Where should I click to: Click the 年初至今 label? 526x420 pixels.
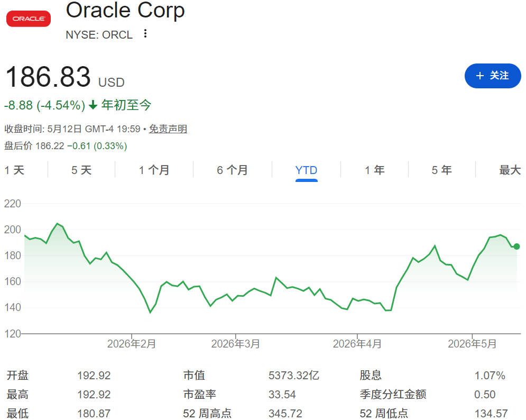[x=126, y=105]
